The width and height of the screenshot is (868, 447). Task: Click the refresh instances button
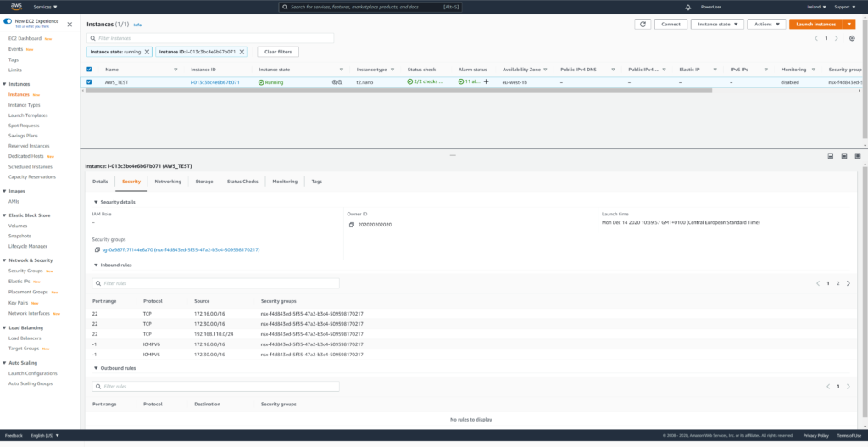point(643,25)
